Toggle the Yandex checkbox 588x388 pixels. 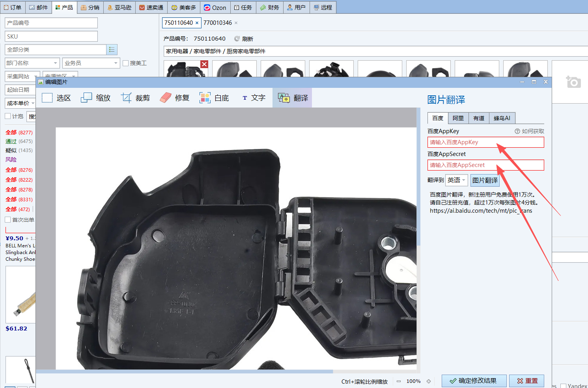tap(564, 386)
